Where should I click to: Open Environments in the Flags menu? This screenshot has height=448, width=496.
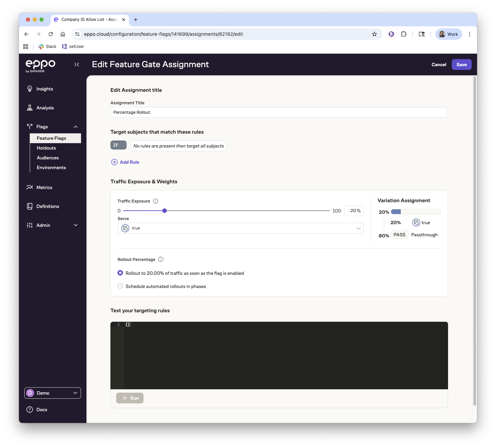click(51, 167)
